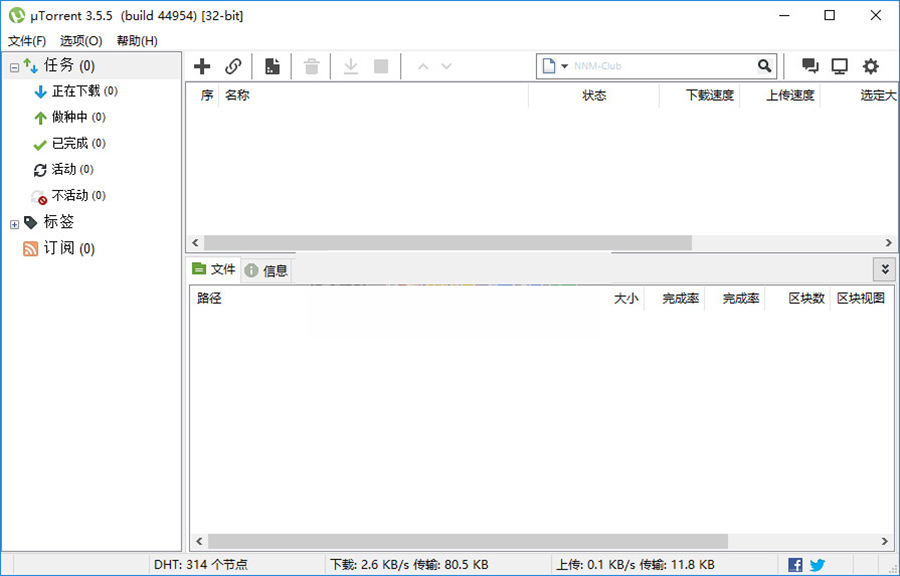Viewport: 900px width, 576px height.
Task: Open the Facebook icon in status bar
Action: (x=795, y=565)
